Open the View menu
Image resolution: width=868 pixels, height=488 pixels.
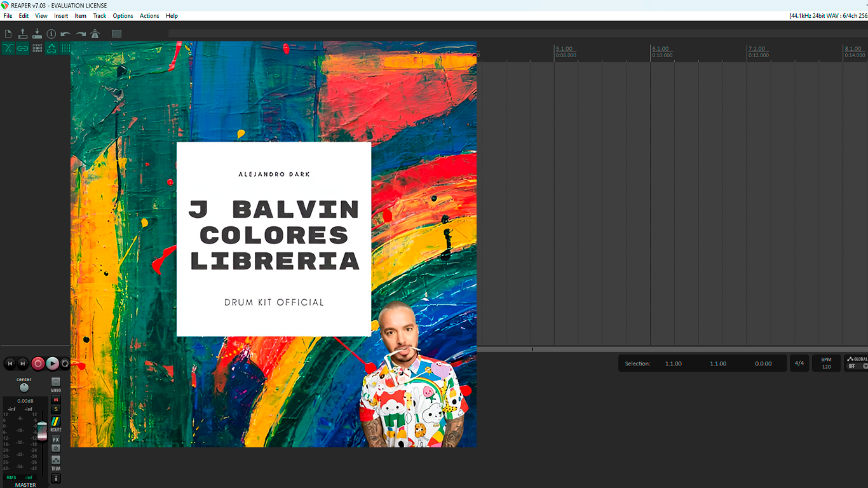click(41, 16)
